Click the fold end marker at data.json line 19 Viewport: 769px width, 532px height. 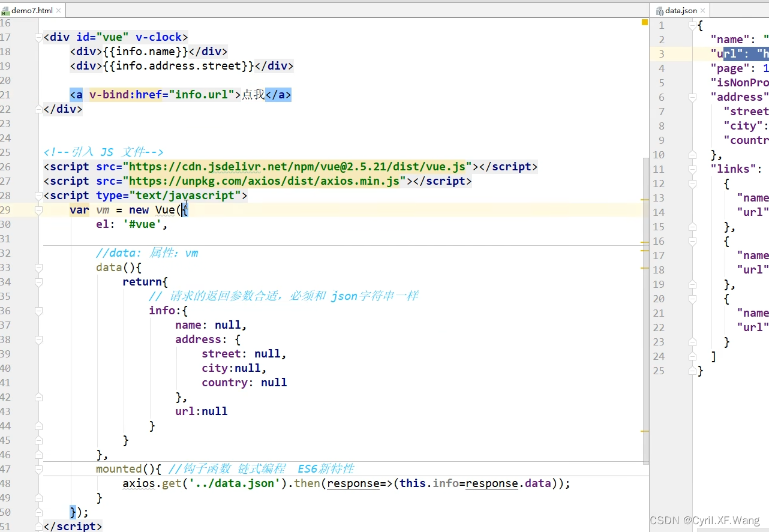[x=692, y=284]
